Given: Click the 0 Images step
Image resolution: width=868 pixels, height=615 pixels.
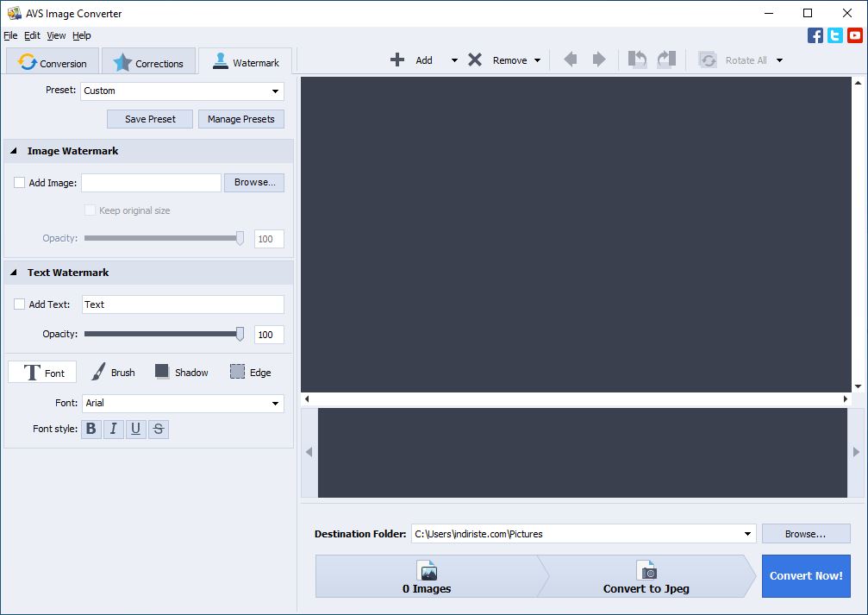Looking at the screenshot, I should point(427,577).
